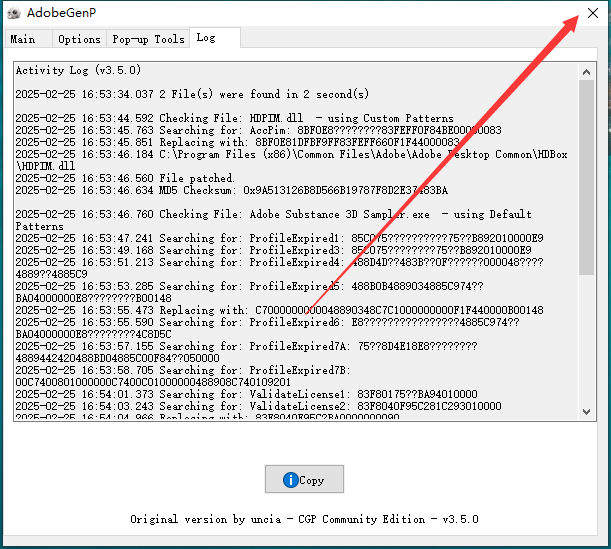The width and height of the screenshot is (611, 549).
Task: Click the 'Searching for: AccPim' log line
Action: point(258,130)
